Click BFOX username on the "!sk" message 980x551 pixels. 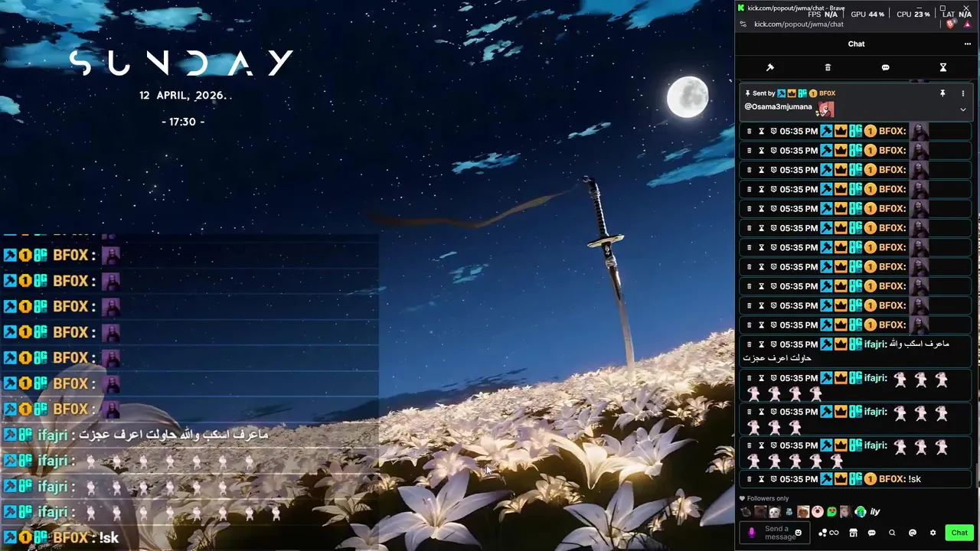pos(891,479)
